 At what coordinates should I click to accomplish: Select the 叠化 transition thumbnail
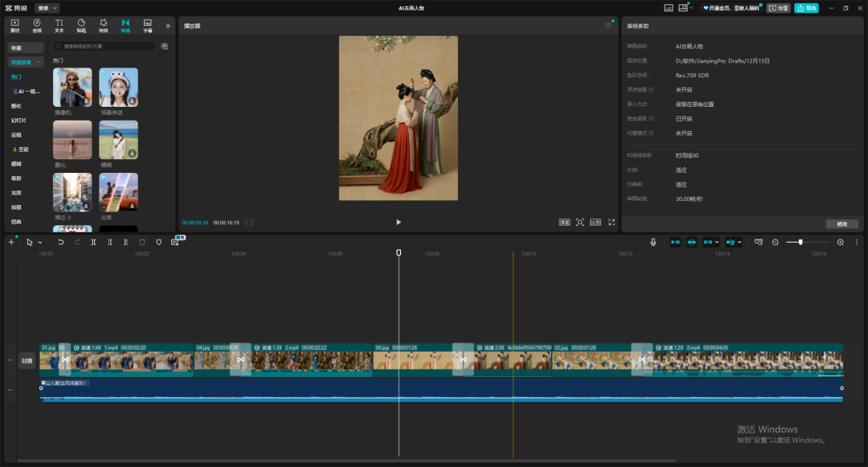click(x=72, y=141)
